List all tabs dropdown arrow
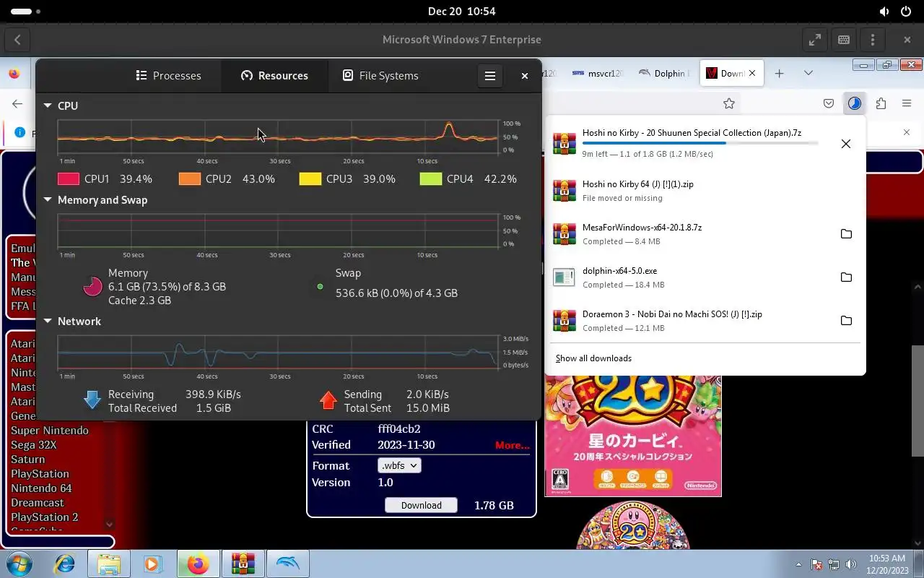Screen dimensions: 924x578 [x=808, y=73]
